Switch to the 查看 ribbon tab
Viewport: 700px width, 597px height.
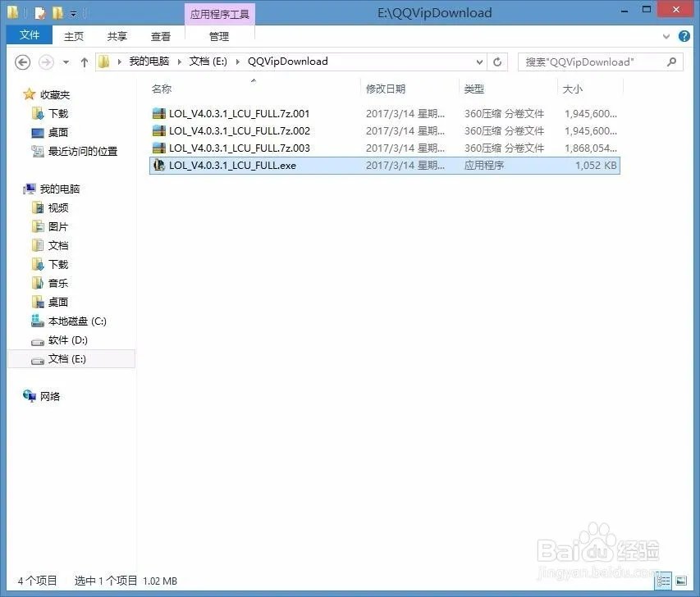point(161,36)
